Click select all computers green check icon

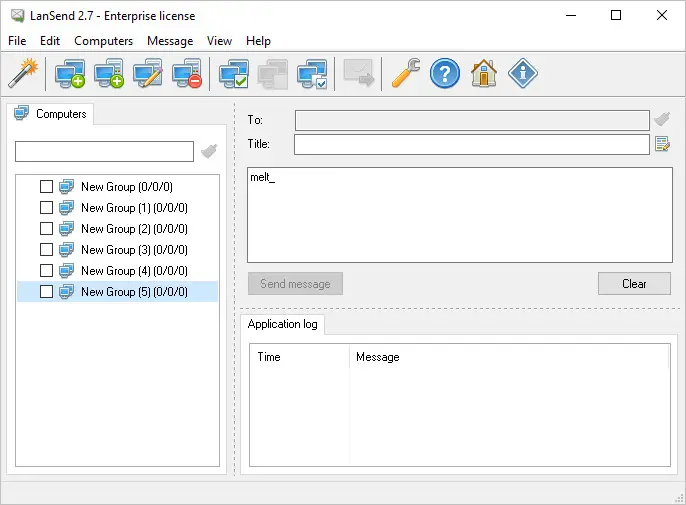234,73
